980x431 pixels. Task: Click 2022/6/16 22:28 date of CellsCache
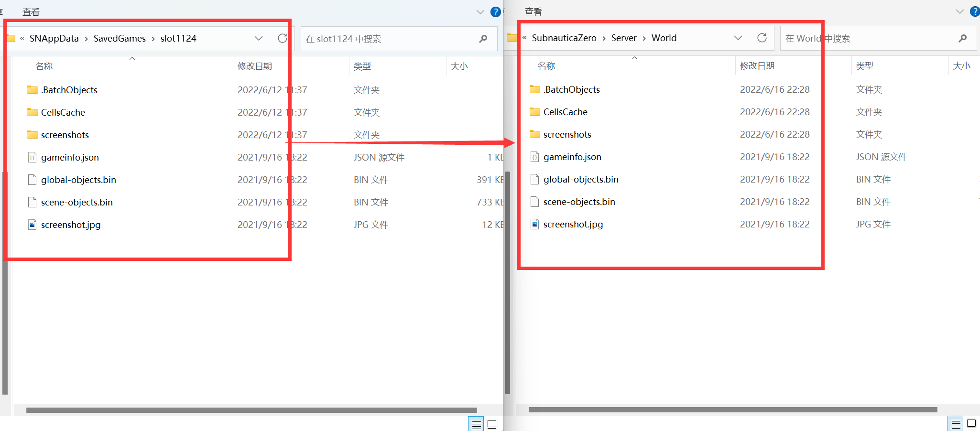point(775,112)
